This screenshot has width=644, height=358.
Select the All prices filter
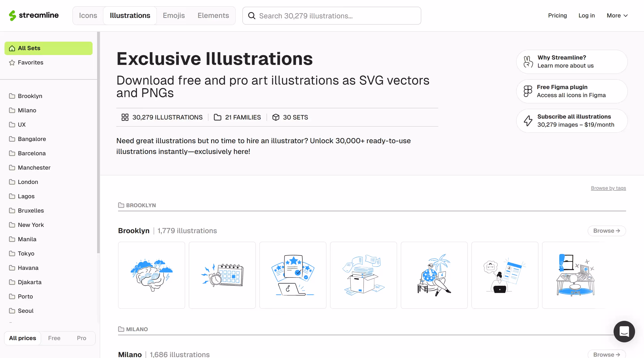23,338
